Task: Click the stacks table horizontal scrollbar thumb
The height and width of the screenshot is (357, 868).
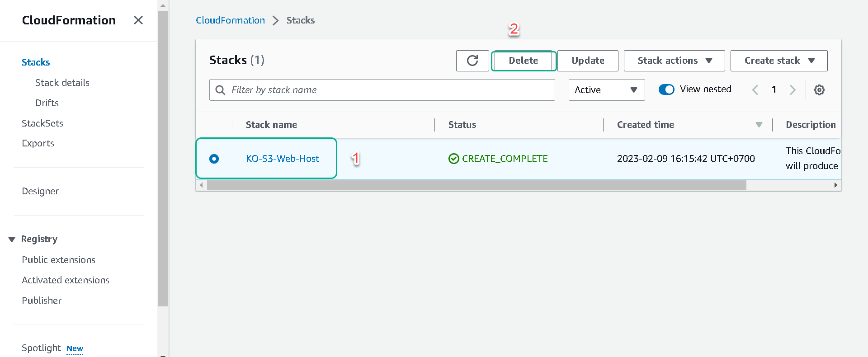Action: pos(476,185)
